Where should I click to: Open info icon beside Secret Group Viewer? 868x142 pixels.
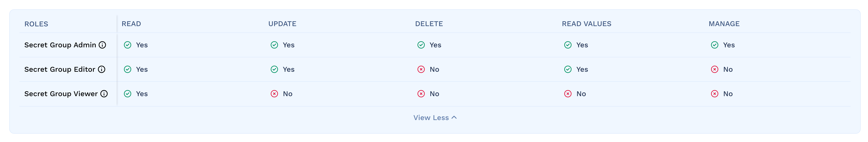pos(104,94)
